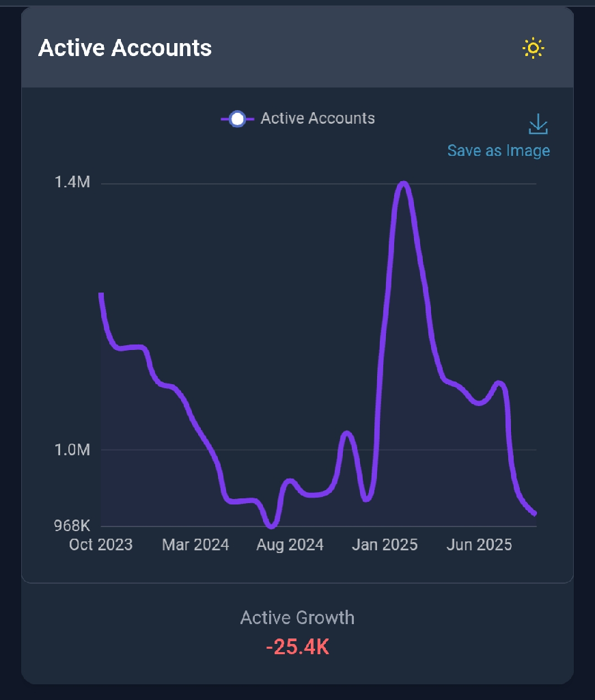Click the red -25.4K growth value

click(x=297, y=647)
